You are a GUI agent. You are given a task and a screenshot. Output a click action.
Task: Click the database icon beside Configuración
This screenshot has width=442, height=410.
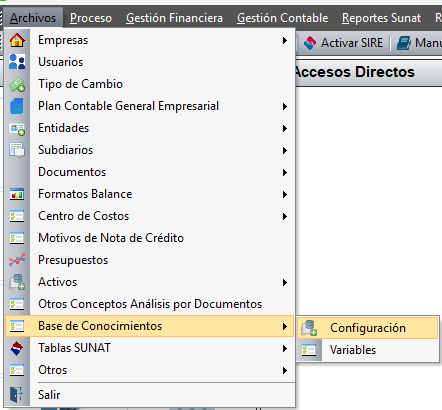click(309, 328)
